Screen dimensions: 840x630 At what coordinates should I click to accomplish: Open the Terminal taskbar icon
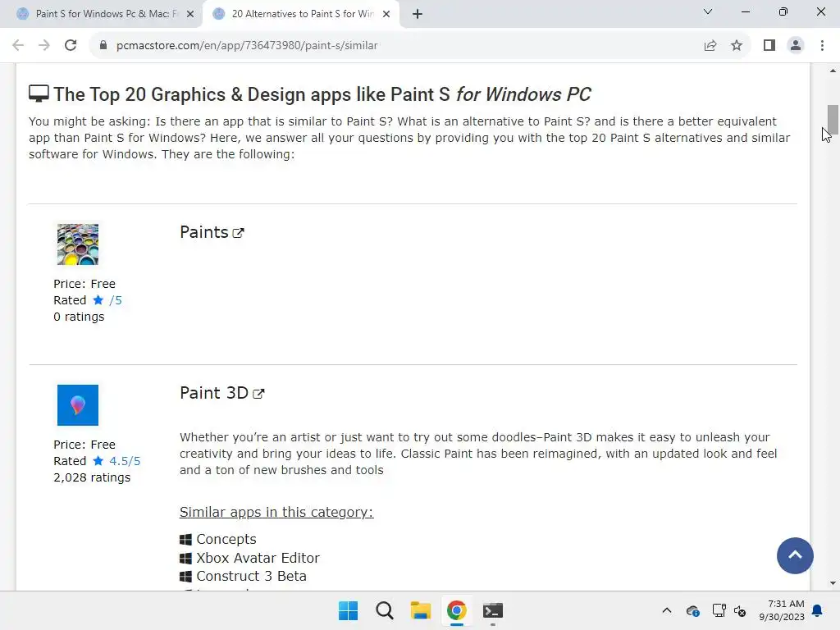[492, 610]
